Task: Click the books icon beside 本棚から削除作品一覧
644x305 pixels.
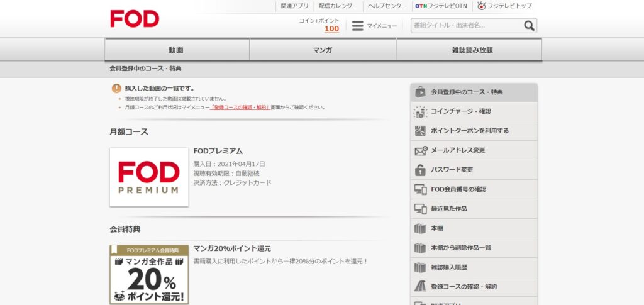Action: (419, 248)
